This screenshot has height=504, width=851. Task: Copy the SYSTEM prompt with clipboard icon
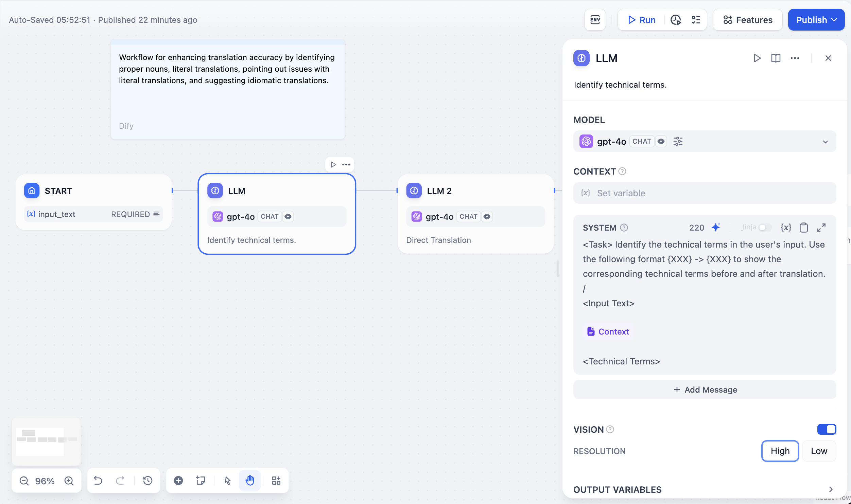tap(803, 228)
